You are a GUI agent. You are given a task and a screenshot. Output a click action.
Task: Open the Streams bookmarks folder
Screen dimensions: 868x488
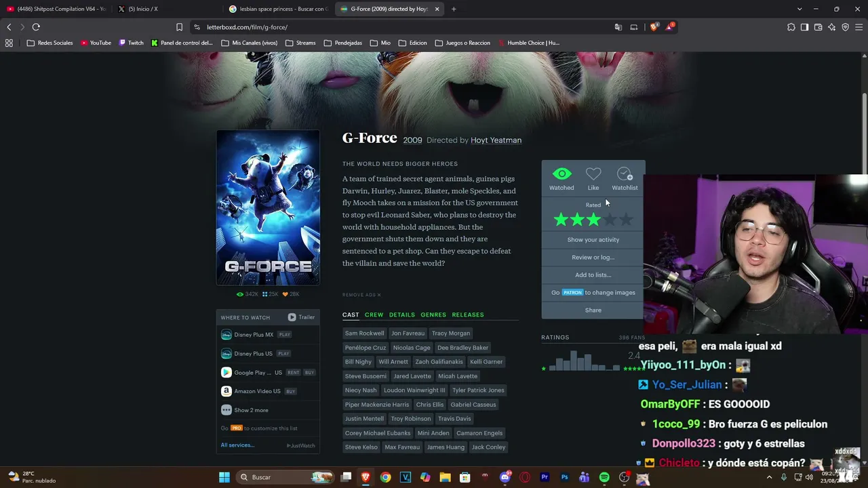tap(300, 43)
